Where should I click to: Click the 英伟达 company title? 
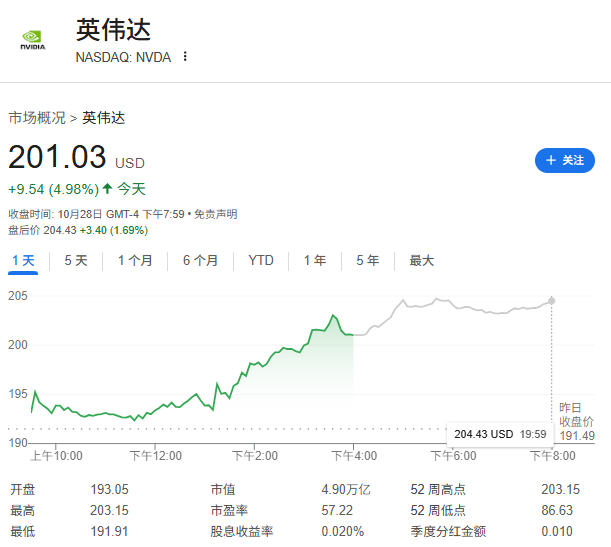(113, 30)
